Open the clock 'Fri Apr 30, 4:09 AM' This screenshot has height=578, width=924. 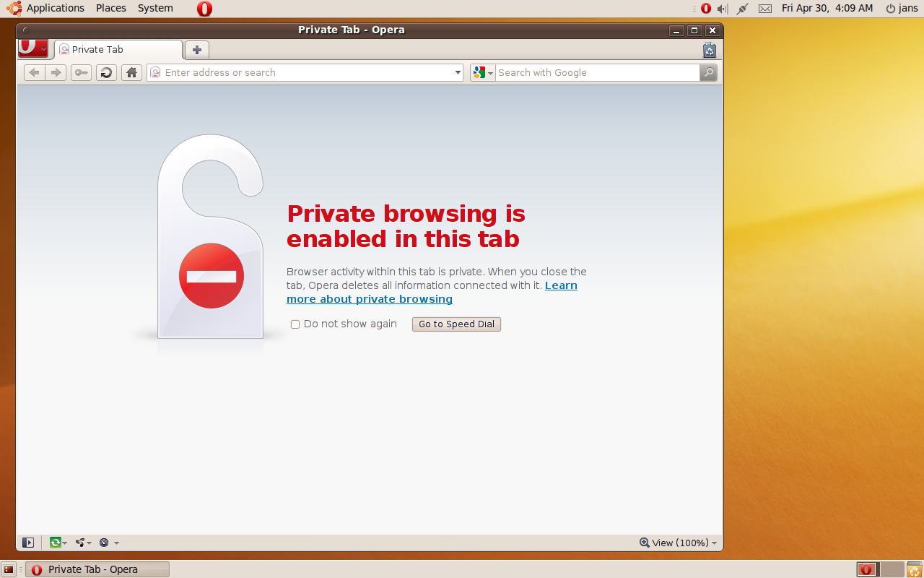[x=827, y=8]
